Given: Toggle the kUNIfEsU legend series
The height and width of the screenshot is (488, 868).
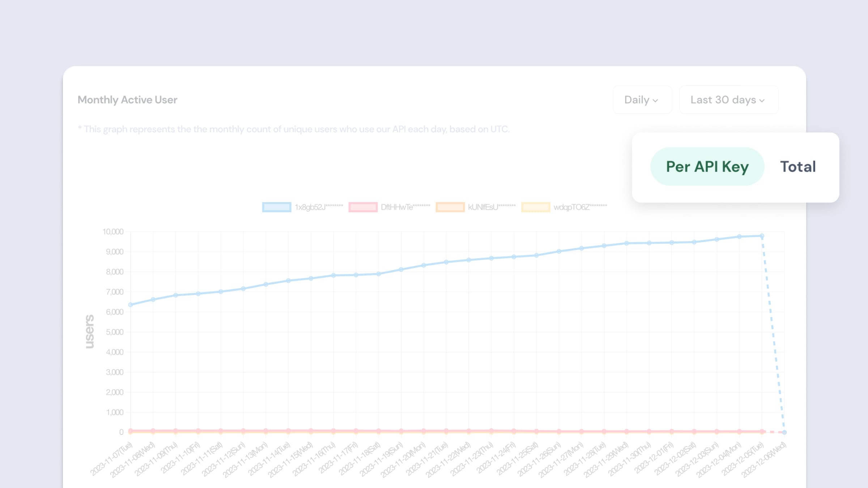Looking at the screenshot, I should 476,207.
